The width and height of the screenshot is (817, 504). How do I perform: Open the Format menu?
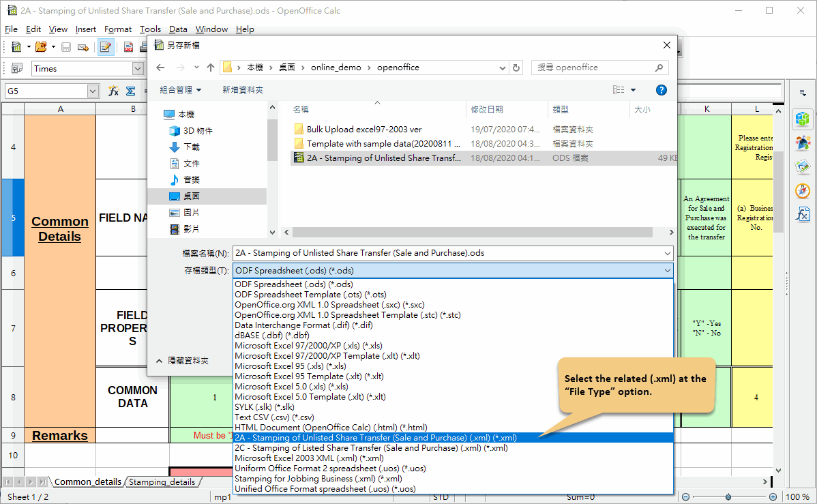pos(118,29)
